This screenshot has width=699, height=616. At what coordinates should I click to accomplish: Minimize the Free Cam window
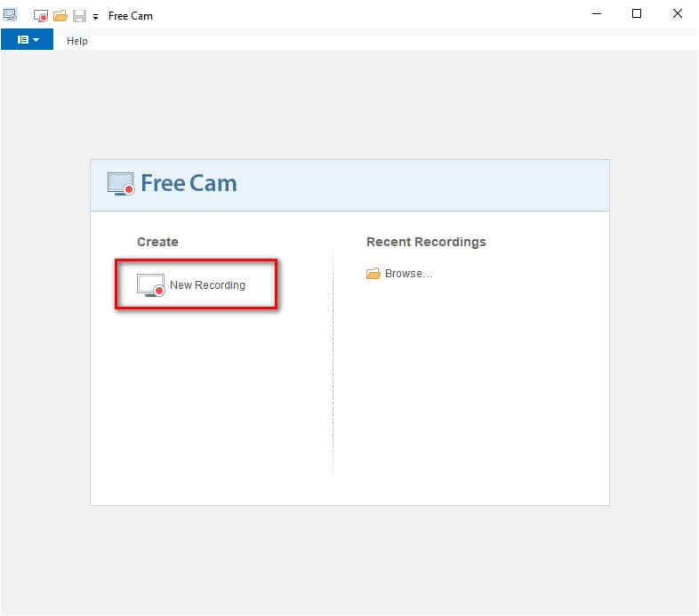596,14
